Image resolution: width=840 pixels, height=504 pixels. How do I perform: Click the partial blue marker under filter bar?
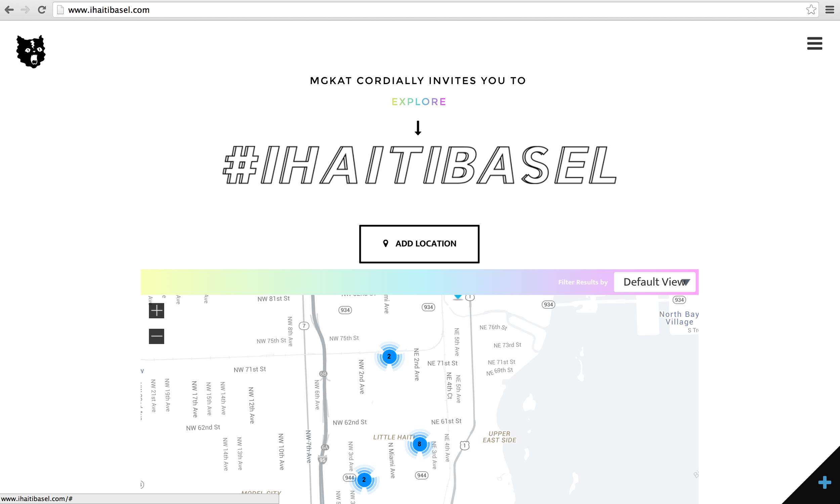[458, 297]
